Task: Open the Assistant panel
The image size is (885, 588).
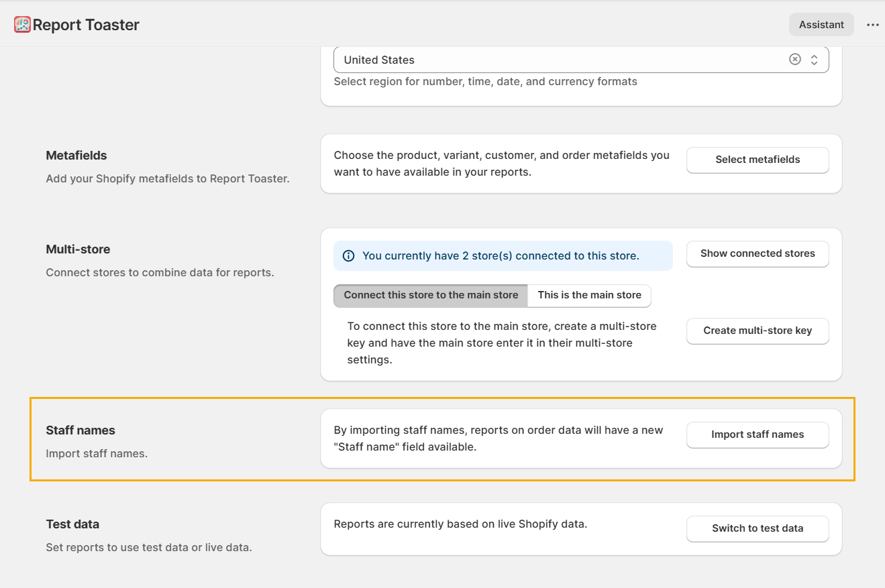Action: coord(821,25)
